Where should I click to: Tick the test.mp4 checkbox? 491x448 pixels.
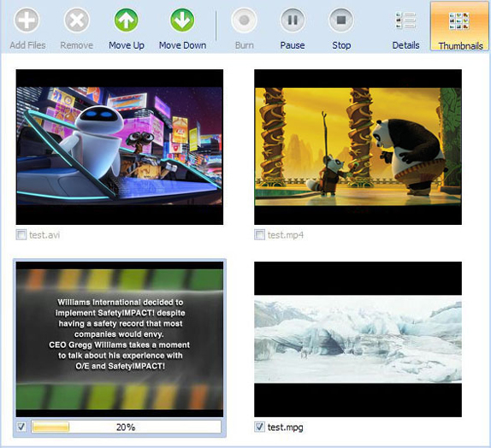[259, 235]
